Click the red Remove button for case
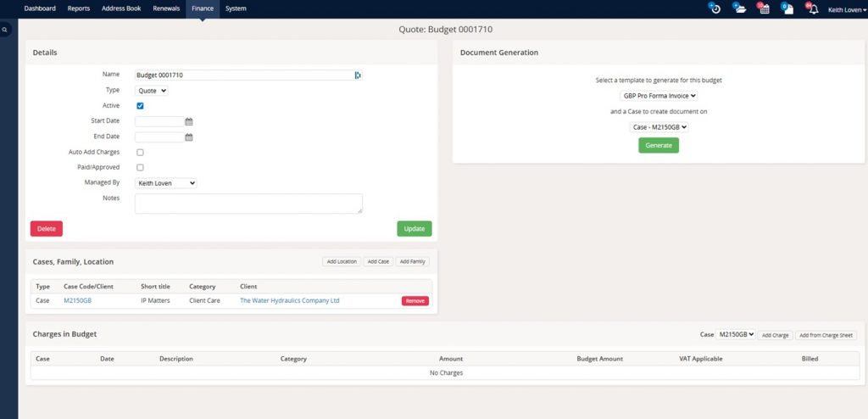The width and height of the screenshot is (868, 419). 415,301
